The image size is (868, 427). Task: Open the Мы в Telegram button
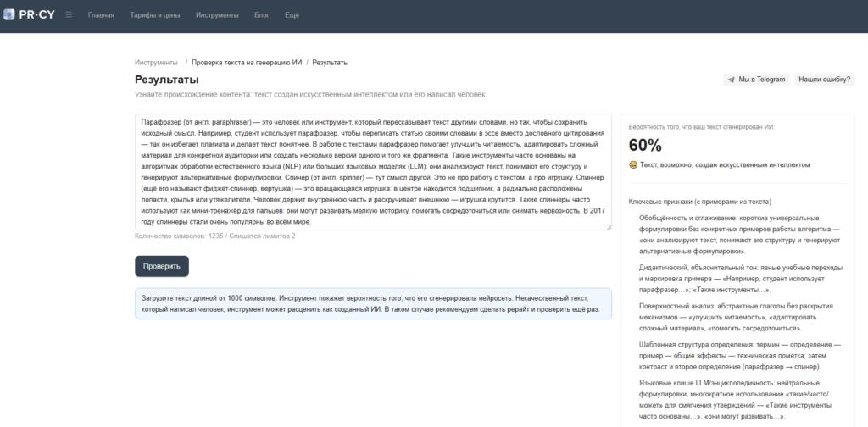(x=756, y=80)
